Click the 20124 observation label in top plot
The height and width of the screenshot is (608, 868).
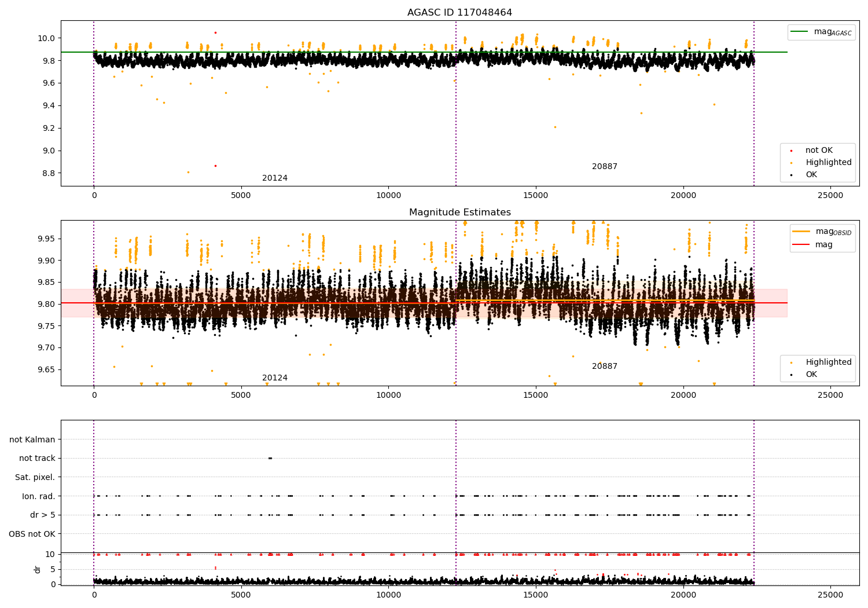(x=274, y=178)
